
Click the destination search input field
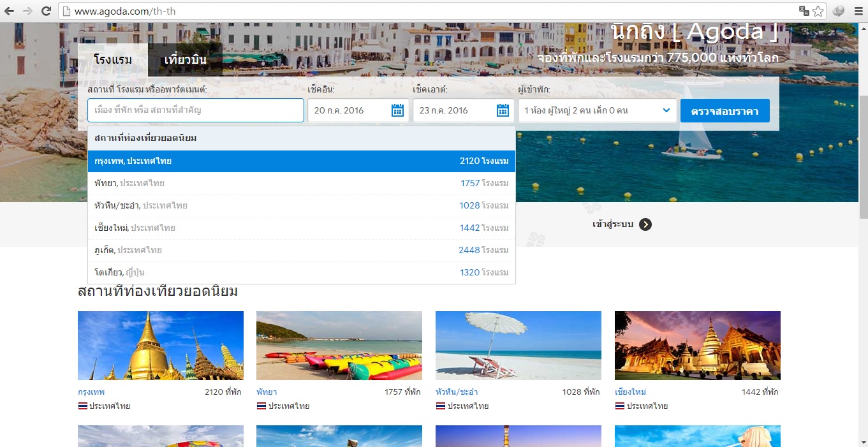(195, 110)
